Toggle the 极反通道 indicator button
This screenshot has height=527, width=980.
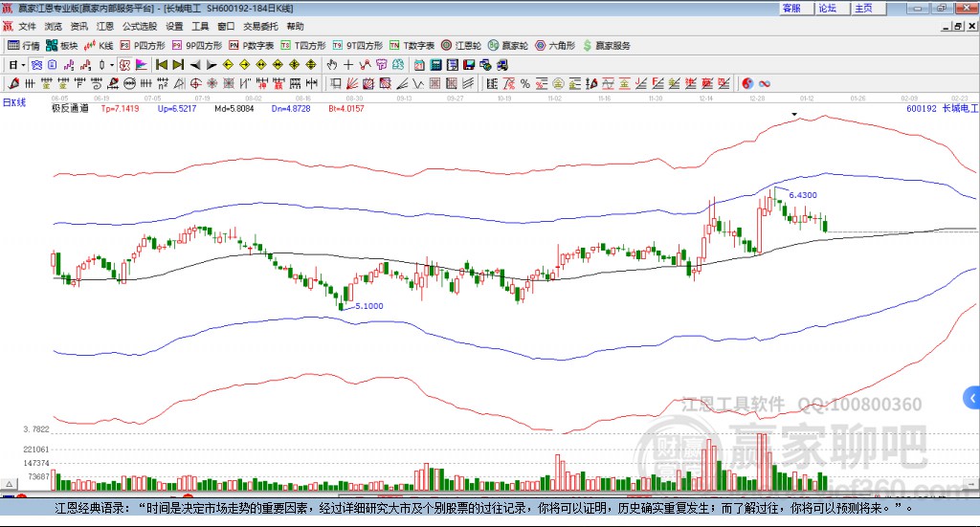[x=70, y=108]
